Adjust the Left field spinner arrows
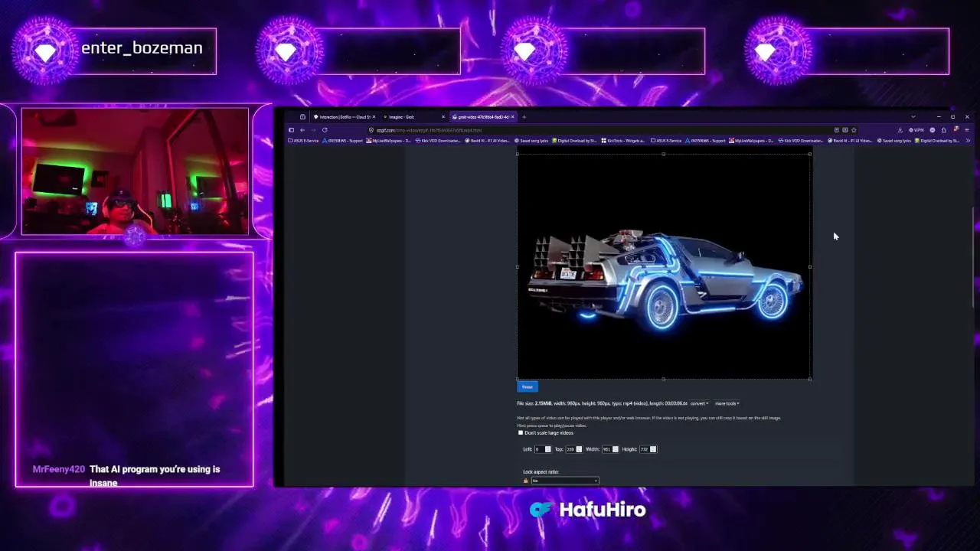Viewport: 980px width, 551px height. (547, 449)
